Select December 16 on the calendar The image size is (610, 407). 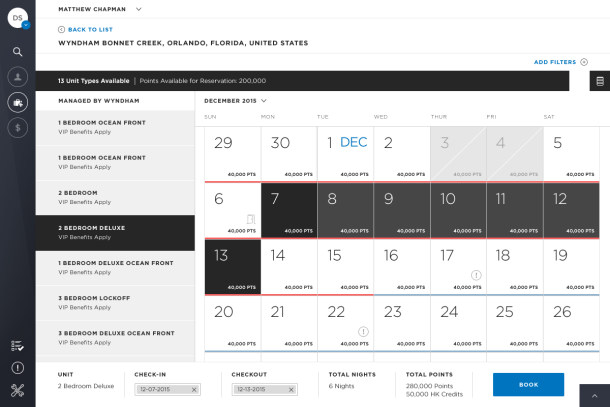402,267
